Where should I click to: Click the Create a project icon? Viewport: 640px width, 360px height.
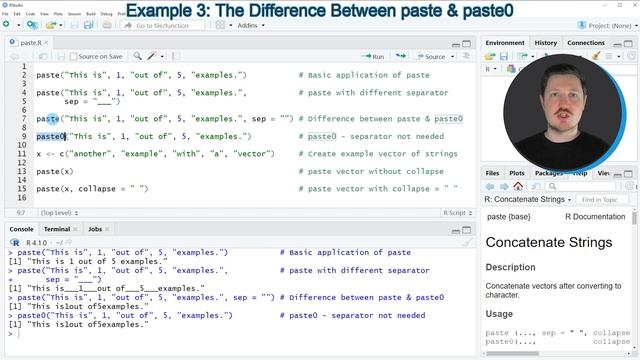pyautogui.click(x=32, y=25)
